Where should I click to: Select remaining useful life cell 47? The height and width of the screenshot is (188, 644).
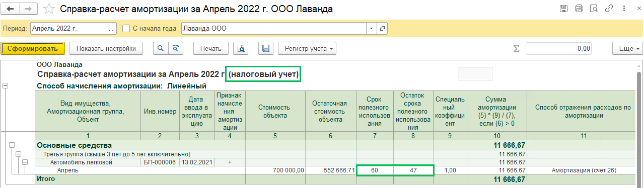coord(413,170)
